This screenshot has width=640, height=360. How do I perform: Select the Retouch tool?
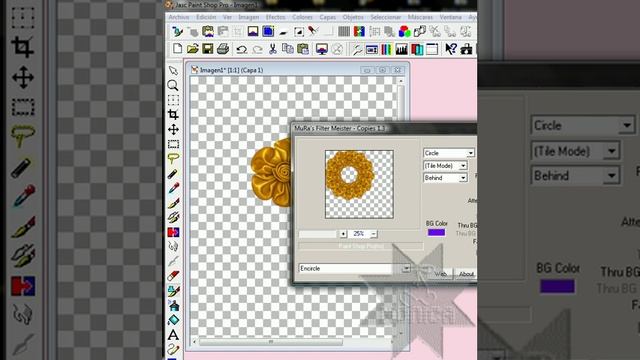173,247
